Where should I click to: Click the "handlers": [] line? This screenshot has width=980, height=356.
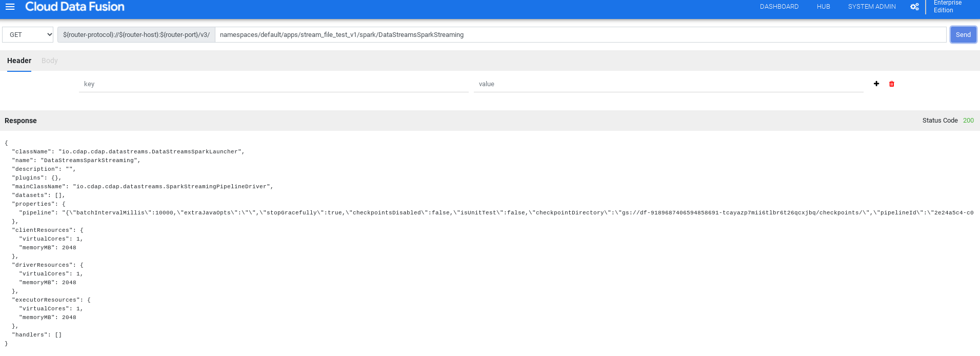(x=37, y=335)
